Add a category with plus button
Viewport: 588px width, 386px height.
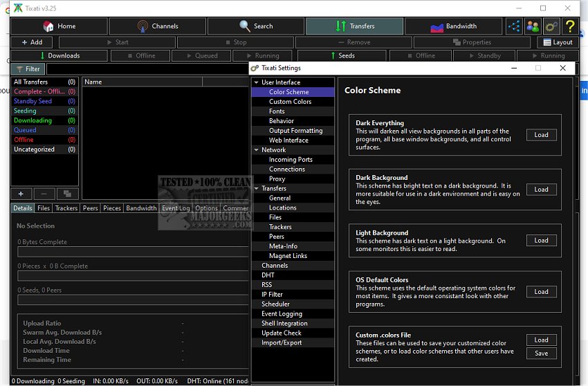coord(21,194)
